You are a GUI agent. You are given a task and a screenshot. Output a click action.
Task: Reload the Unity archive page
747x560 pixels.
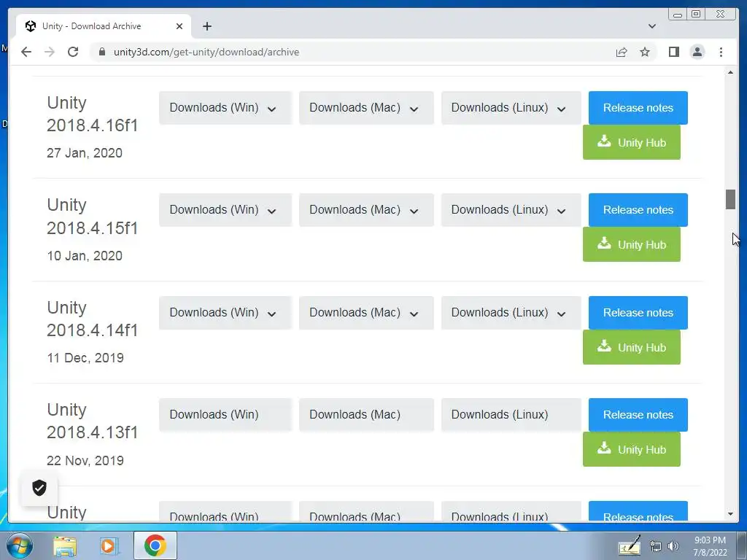click(73, 52)
